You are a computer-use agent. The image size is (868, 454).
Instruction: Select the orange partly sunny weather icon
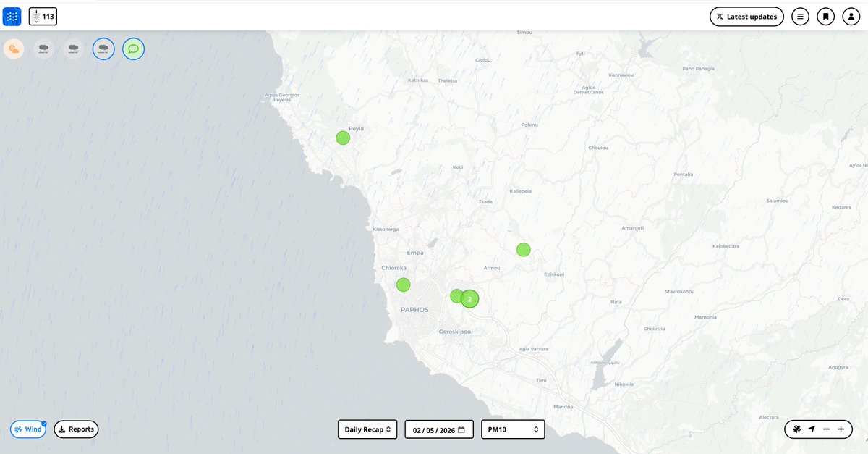pos(14,49)
